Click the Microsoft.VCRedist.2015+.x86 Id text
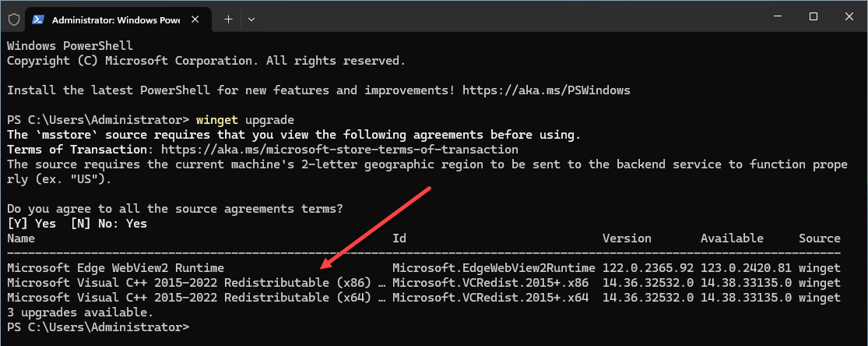The image size is (868, 346). tap(490, 282)
